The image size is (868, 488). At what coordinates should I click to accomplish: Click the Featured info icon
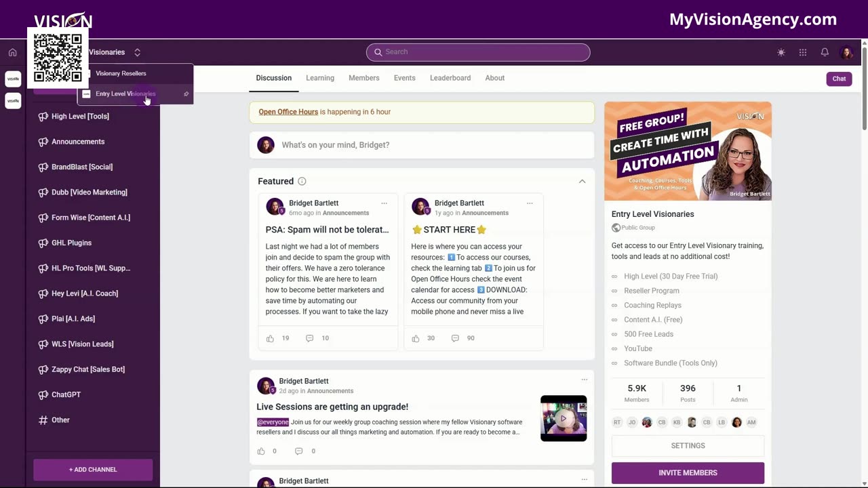(302, 181)
